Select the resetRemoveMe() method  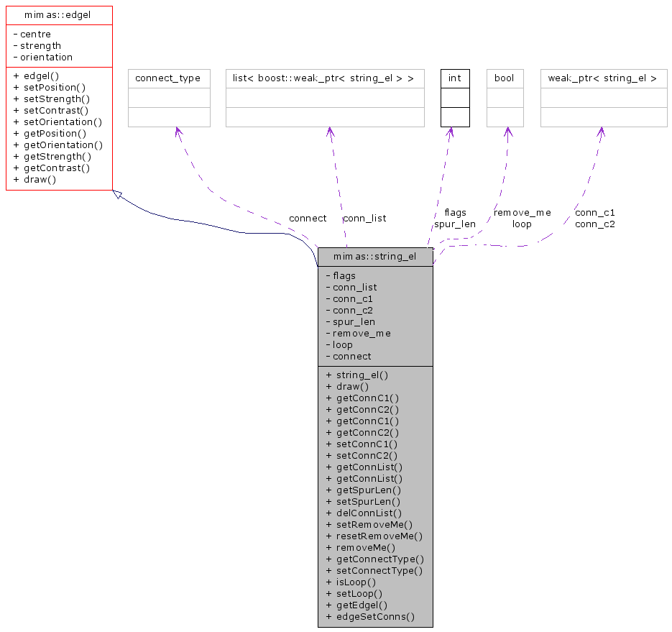click(x=374, y=536)
